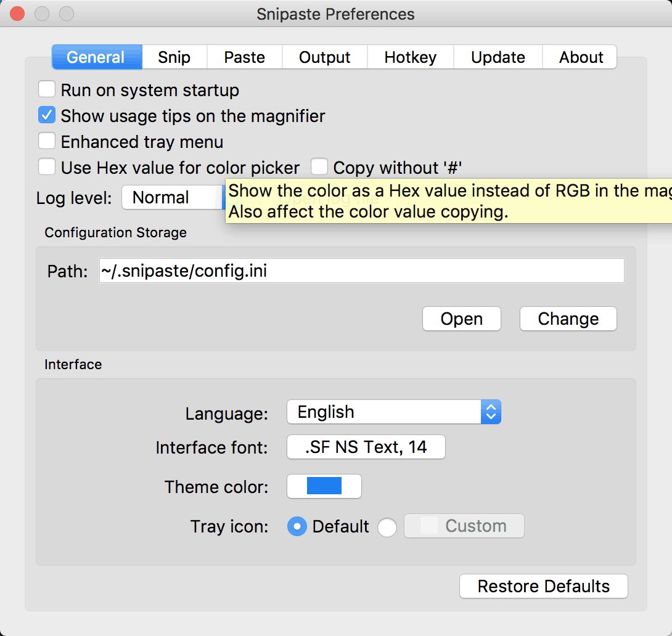Click the Custom tray icon button
672x636 pixels.
point(464,526)
